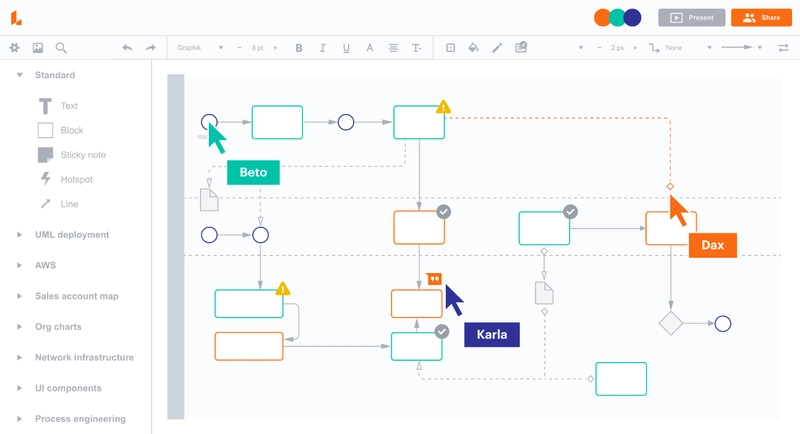Click the swap line direction icon
Screen dimensions: 800x434
pyautogui.click(x=783, y=48)
